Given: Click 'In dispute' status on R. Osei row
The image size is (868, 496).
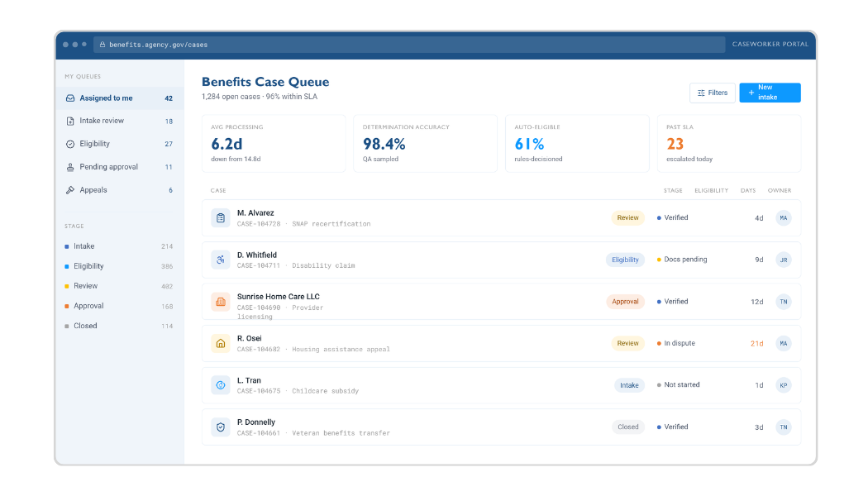Looking at the screenshot, I should 676,343.
